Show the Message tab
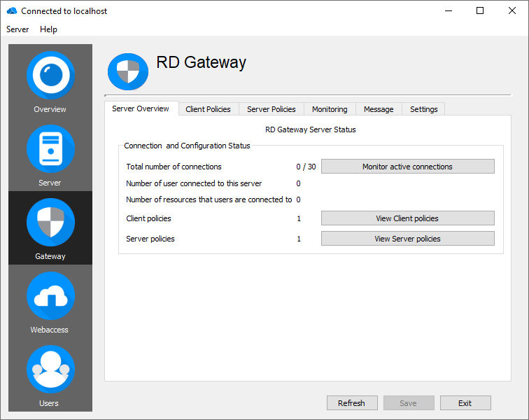The image size is (529, 420). 379,109
